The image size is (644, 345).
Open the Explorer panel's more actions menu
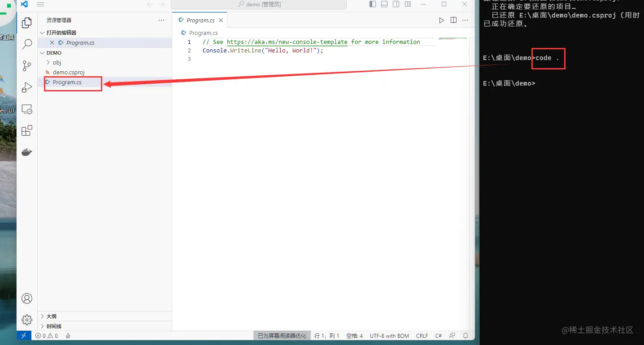[161, 20]
